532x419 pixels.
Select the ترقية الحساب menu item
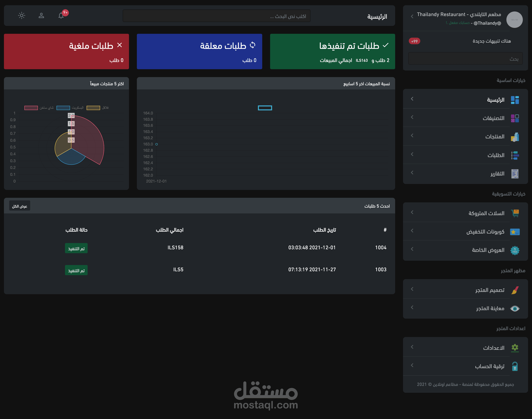[489, 366]
